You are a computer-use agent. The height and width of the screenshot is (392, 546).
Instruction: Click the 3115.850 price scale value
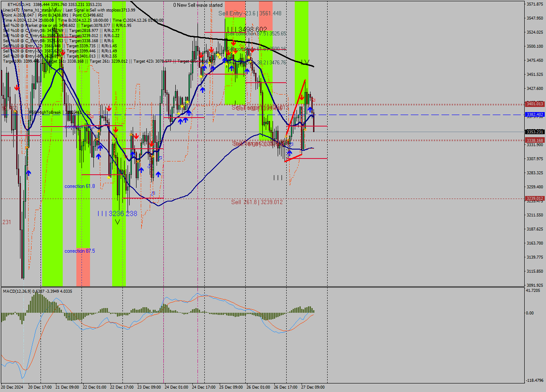pyautogui.click(x=534, y=271)
